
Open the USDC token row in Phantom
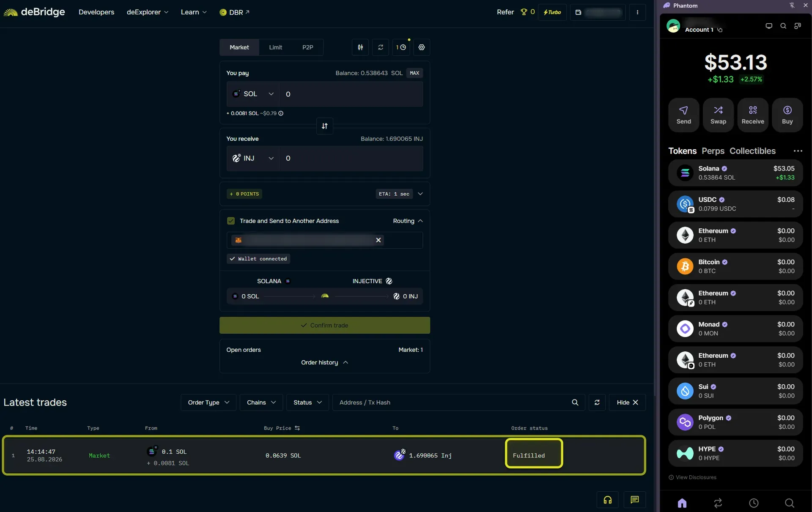coord(735,204)
